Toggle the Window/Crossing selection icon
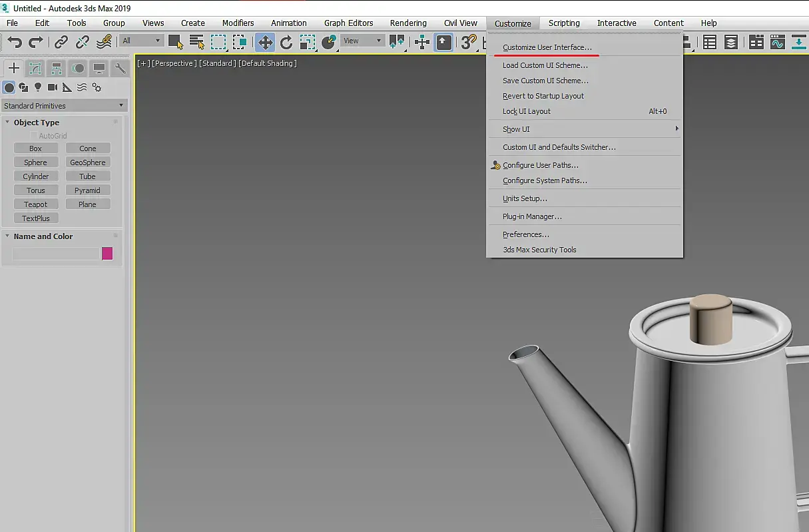Image resolution: width=809 pixels, height=532 pixels. [x=240, y=43]
